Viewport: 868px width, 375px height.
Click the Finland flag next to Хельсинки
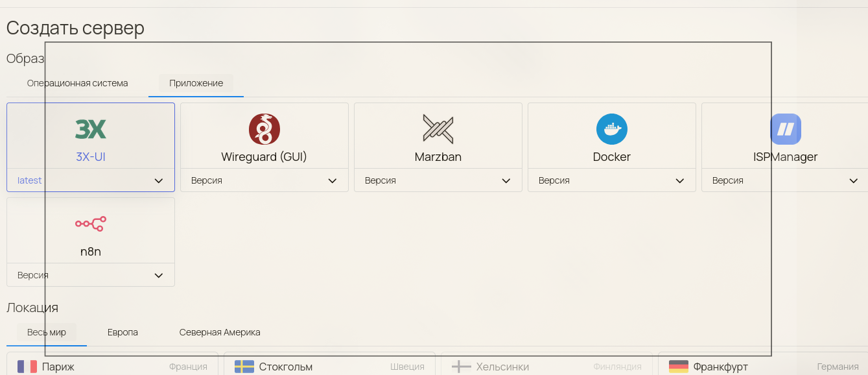pyautogui.click(x=461, y=367)
